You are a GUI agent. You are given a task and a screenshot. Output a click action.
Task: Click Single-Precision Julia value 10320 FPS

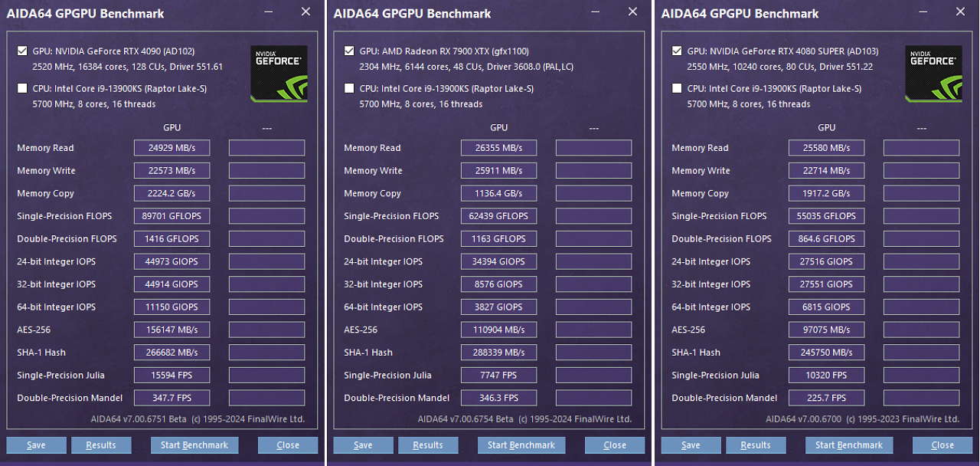point(826,375)
